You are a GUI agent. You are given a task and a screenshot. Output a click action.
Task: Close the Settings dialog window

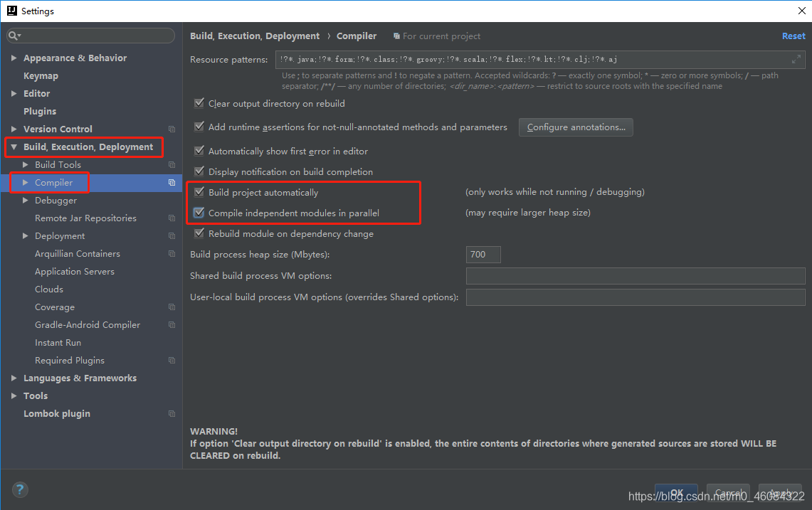pos(801,11)
